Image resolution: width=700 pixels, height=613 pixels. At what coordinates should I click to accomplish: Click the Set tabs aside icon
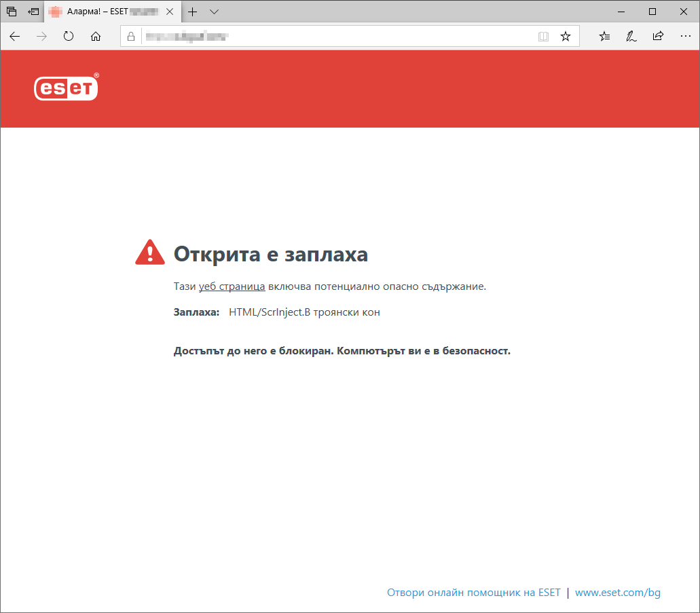tap(11, 11)
